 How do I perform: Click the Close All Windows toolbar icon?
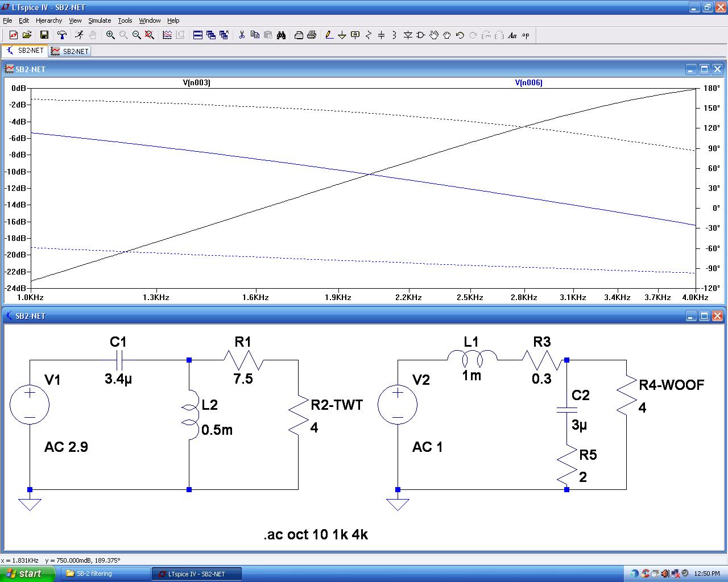coord(224,35)
